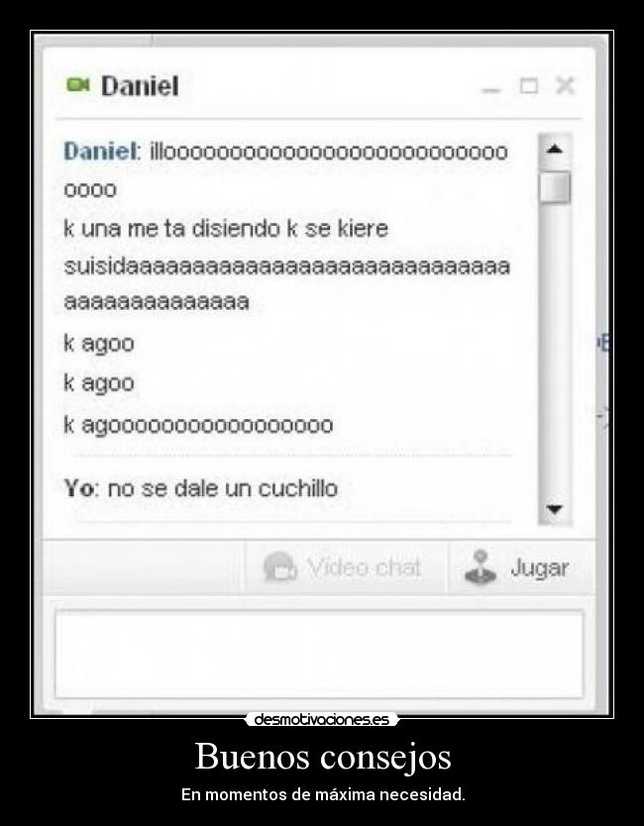Click the chat scrollbar thumb
The width and height of the screenshot is (644, 826).
point(555,187)
